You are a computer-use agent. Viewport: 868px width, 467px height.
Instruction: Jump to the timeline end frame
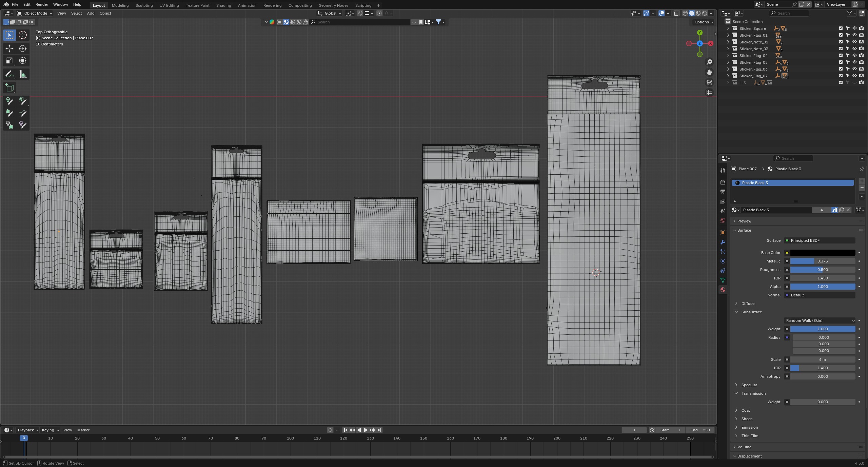click(x=379, y=430)
